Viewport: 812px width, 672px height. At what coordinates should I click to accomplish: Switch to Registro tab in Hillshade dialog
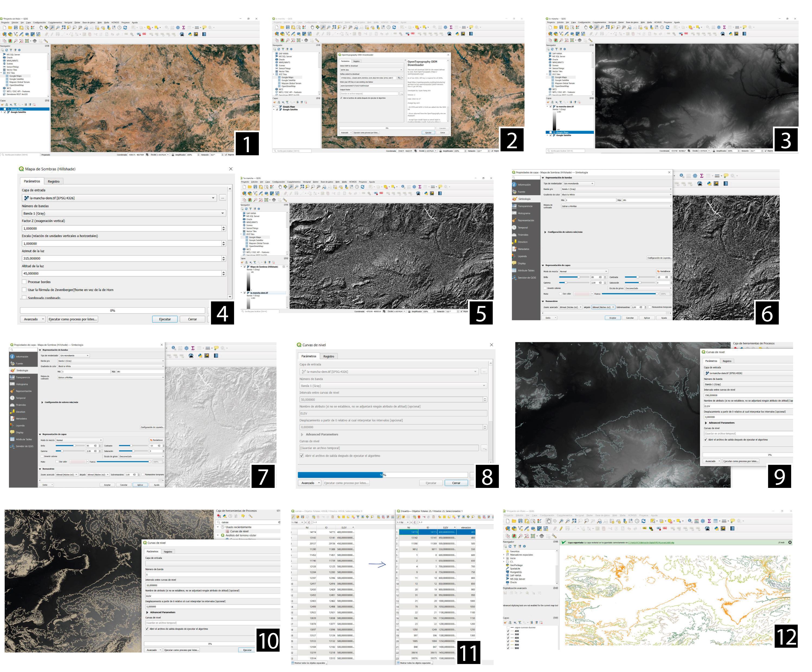(54, 181)
